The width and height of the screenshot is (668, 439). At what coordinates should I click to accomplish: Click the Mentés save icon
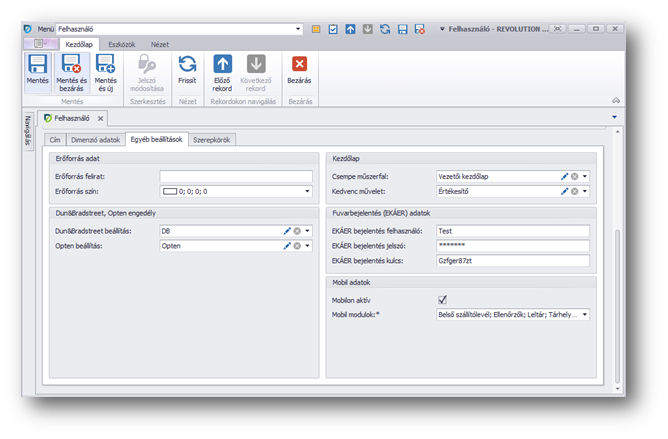pos(37,66)
